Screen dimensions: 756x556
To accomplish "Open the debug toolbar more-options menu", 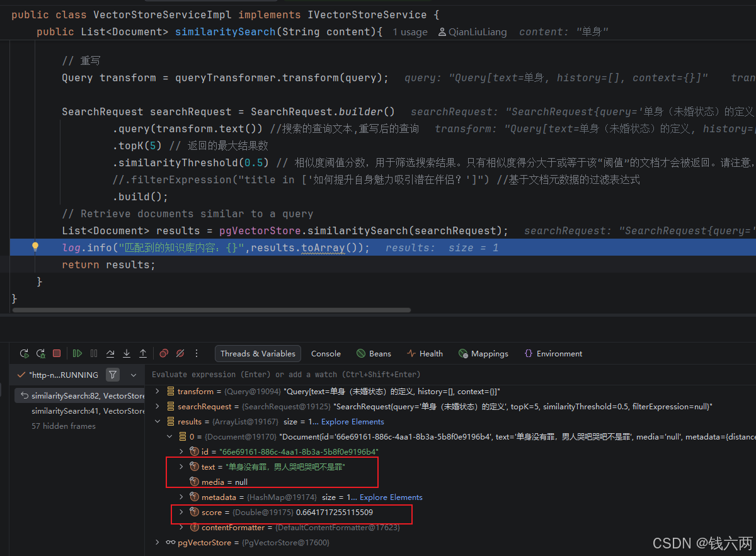I will 197,353.
